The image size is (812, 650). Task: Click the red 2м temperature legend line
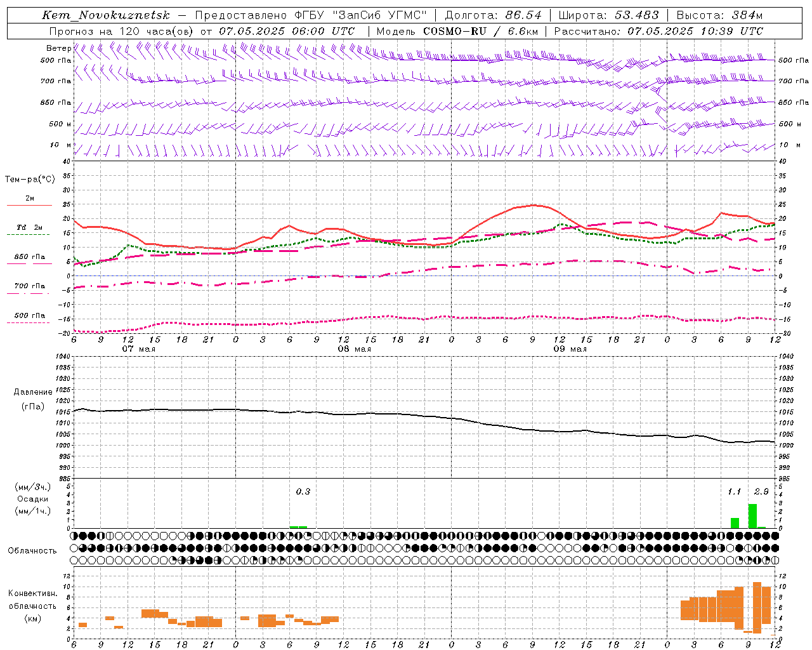[x=29, y=206]
